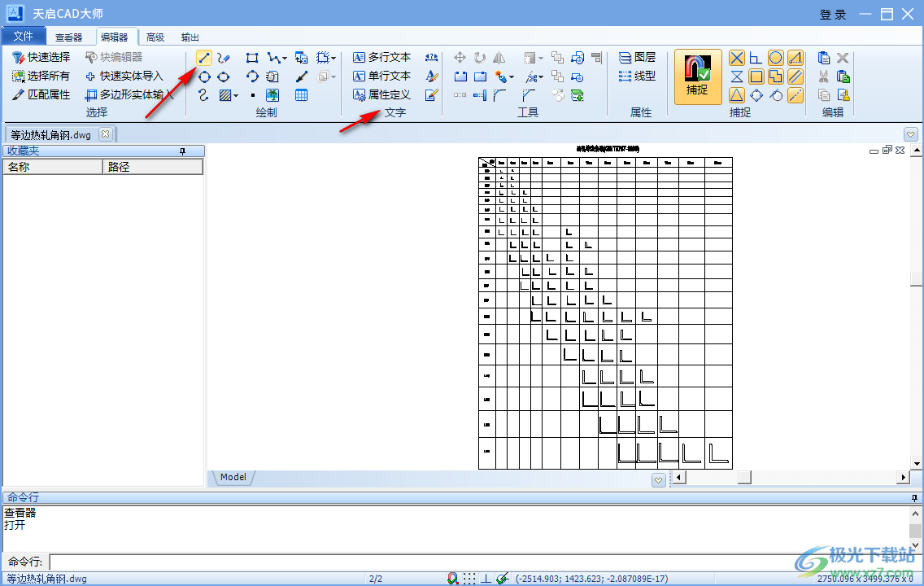Viewport: 924px width, 586px height.
Task: Switch to the 查看器 ribbon tab
Action: 69,37
